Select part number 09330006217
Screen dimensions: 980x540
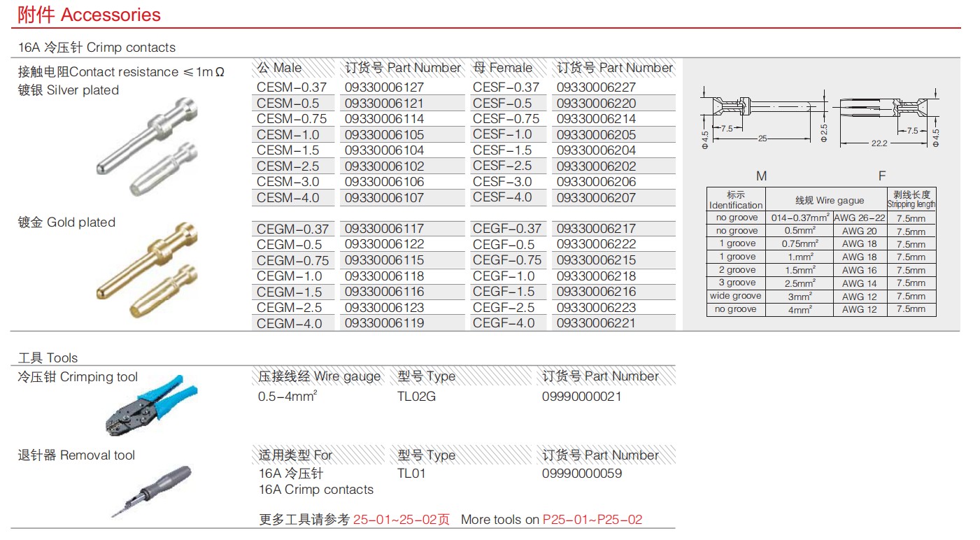pyautogui.click(x=596, y=229)
